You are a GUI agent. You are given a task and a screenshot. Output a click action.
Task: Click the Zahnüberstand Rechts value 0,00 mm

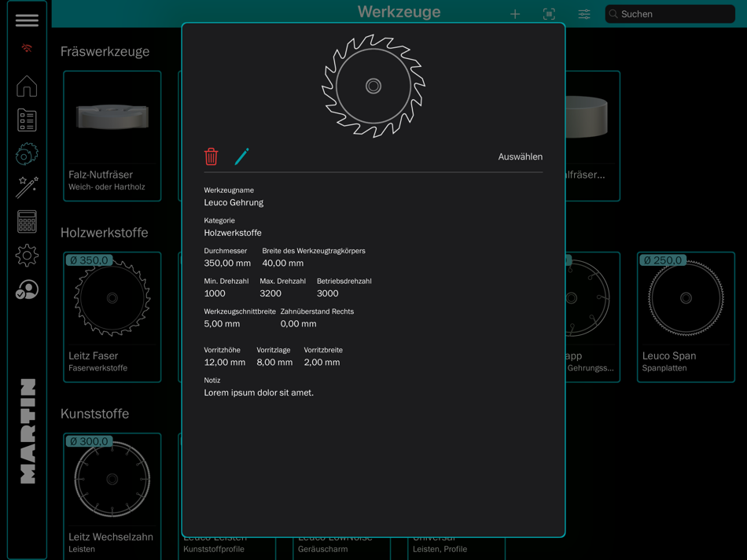[x=298, y=323]
